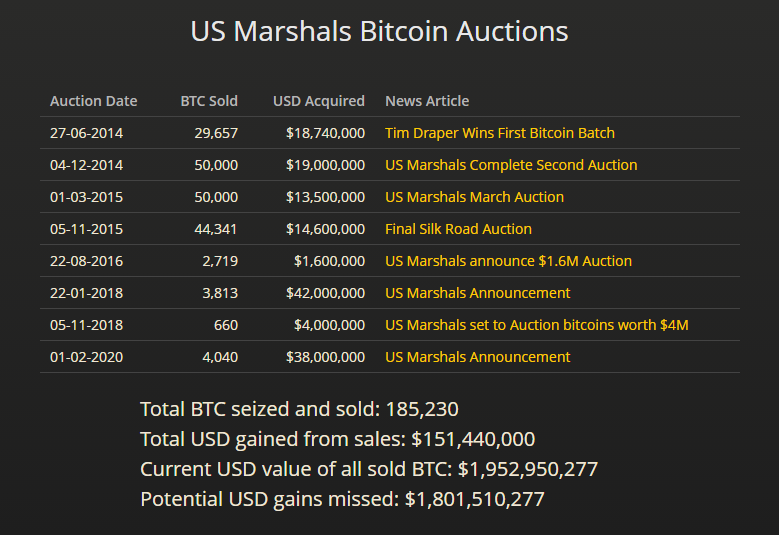Open the Final Silk Road Auction article
This screenshot has height=535, width=779.
click(458, 229)
